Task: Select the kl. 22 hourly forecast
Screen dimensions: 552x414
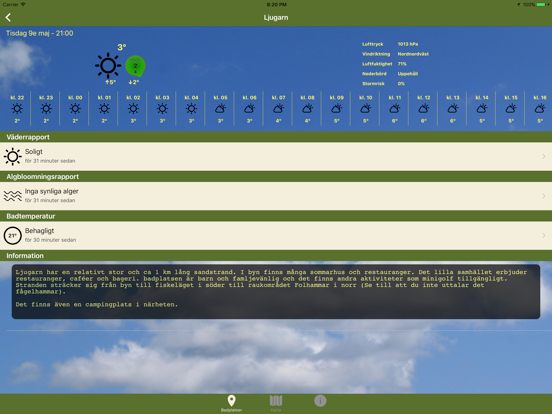Action: pos(17,109)
